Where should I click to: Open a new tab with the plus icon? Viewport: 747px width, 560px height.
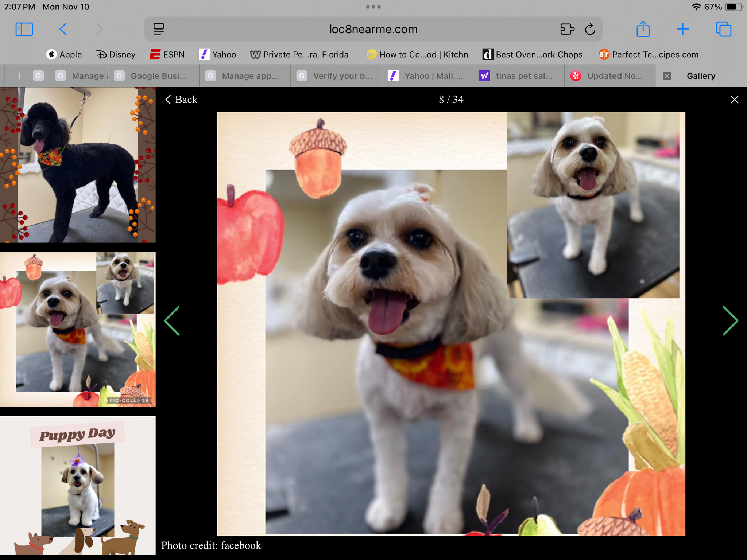683,29
